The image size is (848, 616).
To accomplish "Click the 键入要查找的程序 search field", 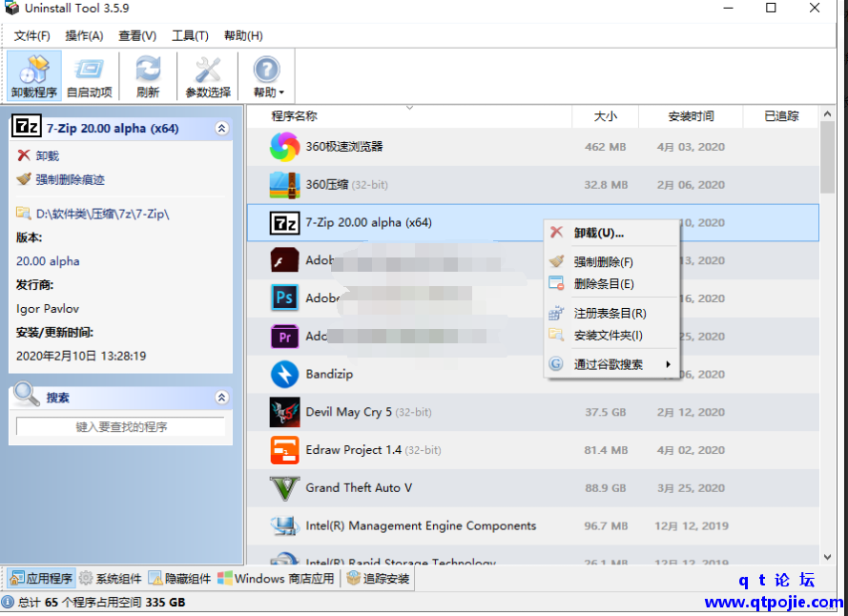I will coord(120,426).
